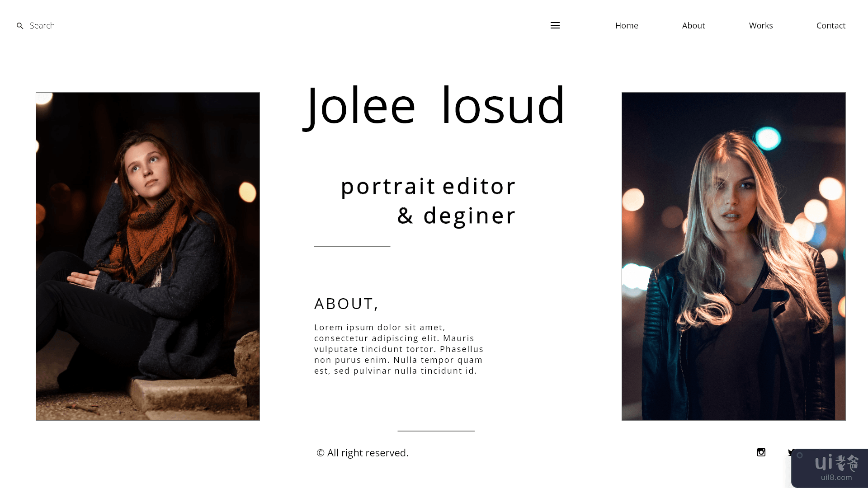Click the Contact navigation link
Screen dimensions: 868x488
(x=831, y=25)
